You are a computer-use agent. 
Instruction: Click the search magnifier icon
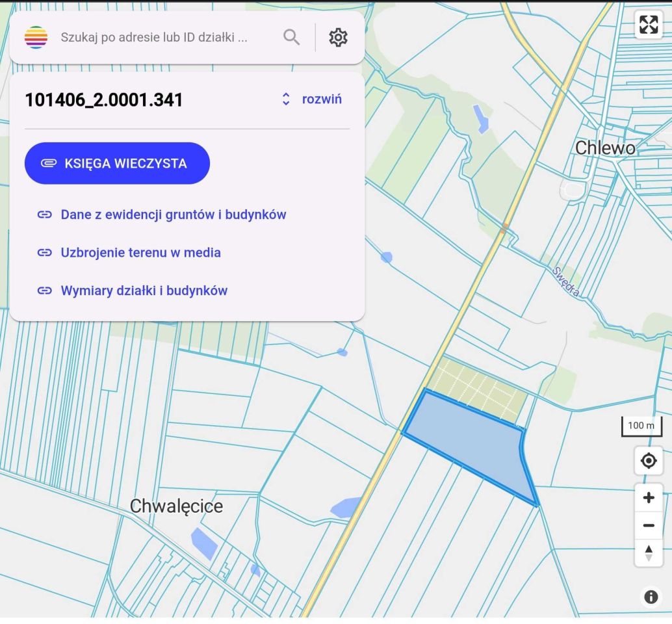pyautogui.click(x=291, y=37)
